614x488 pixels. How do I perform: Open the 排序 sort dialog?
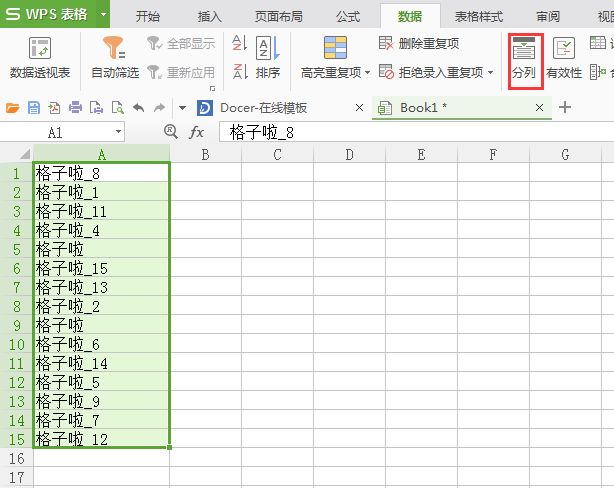268,58
